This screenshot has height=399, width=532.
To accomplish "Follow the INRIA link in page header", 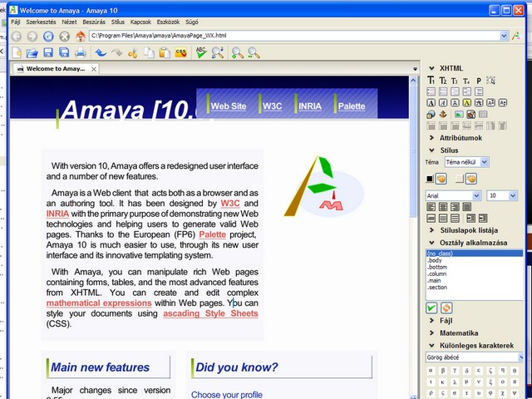I will pyautogui.click(x=310, y=106).
